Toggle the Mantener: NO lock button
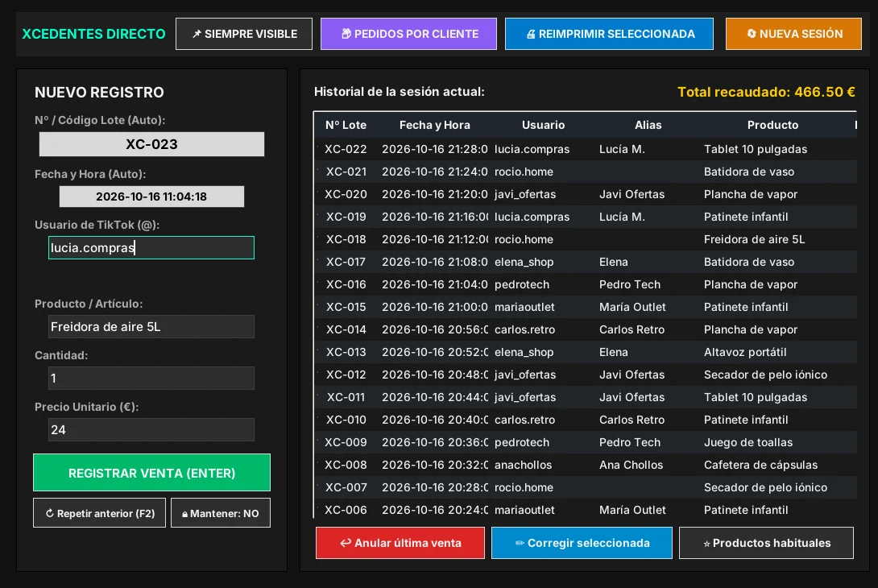The height and width of the screenshot is (588, 878). (221, 513)
